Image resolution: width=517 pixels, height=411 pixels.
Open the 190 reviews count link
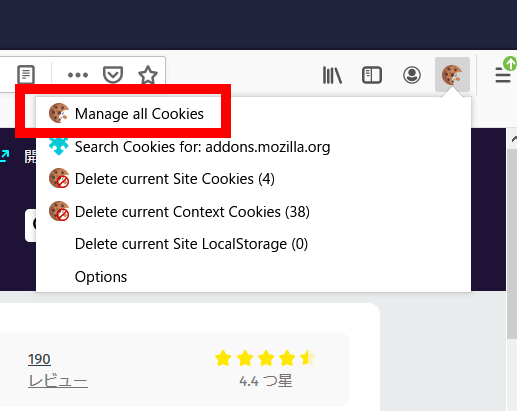coord(39,359)
